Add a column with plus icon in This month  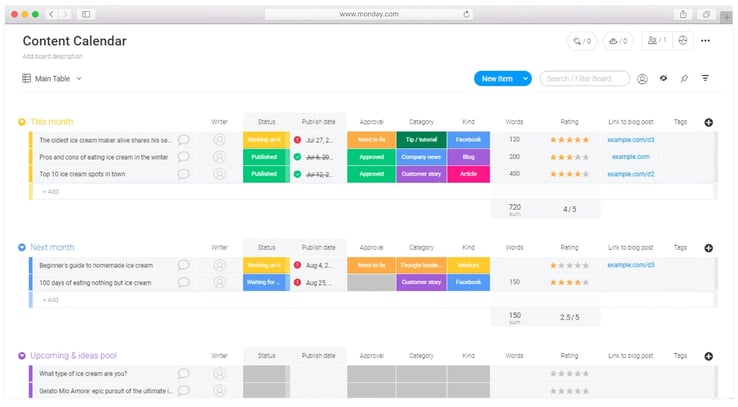coord(708,122)
